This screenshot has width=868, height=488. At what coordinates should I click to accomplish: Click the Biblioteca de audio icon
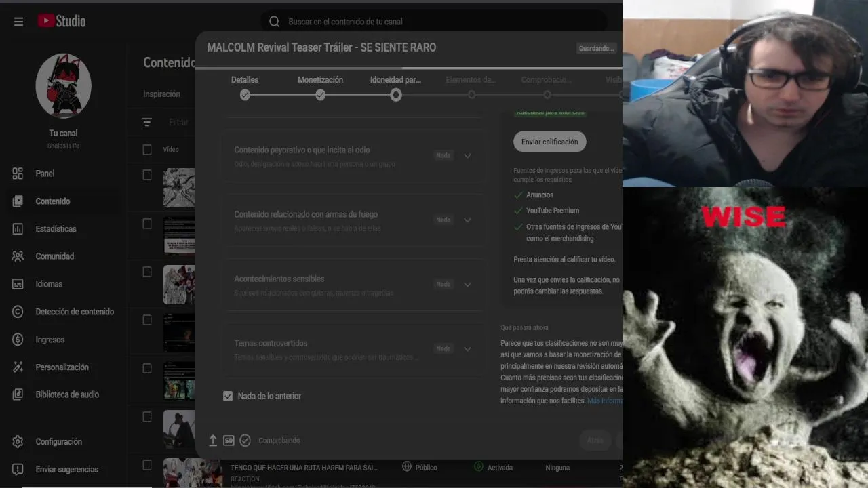click(18, 394)
